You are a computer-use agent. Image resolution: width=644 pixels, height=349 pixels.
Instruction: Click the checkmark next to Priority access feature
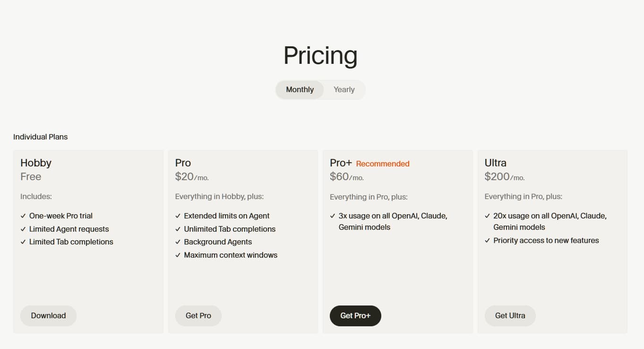tap(487, 240)
